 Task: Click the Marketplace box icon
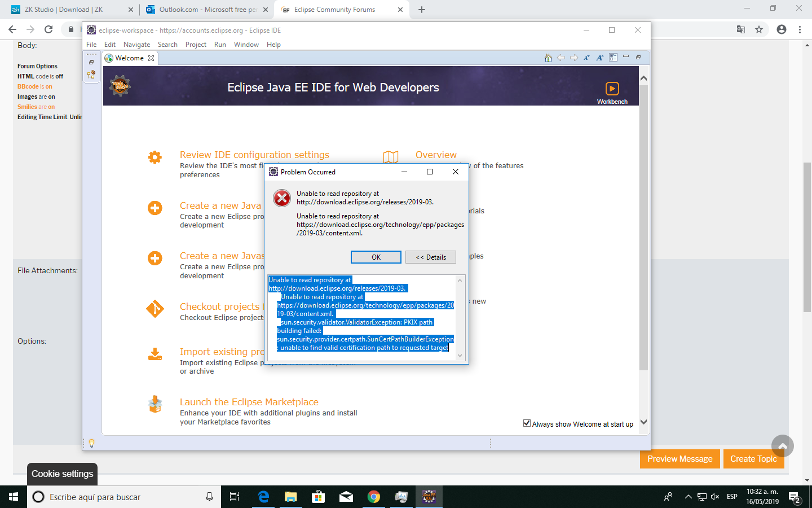pyautogui.click(x=155, y=404)
